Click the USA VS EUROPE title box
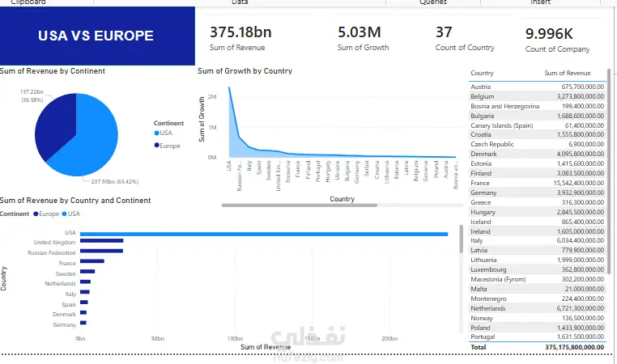 (x=97, y=36)
